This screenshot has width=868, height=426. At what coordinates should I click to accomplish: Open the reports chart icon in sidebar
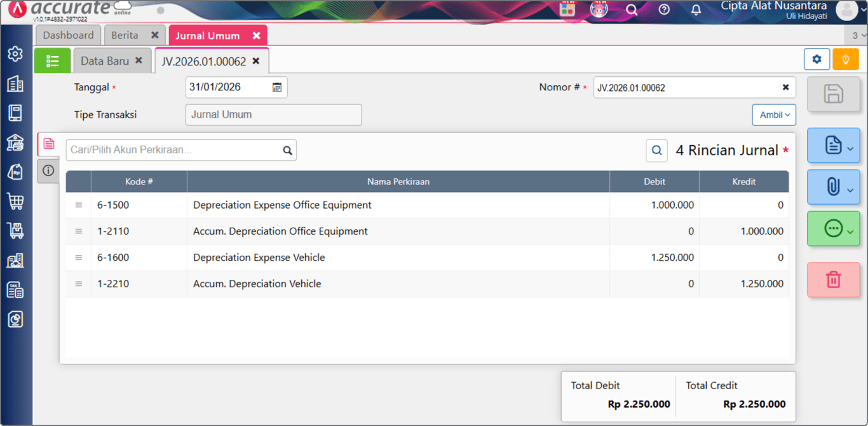tap(15, 319)
